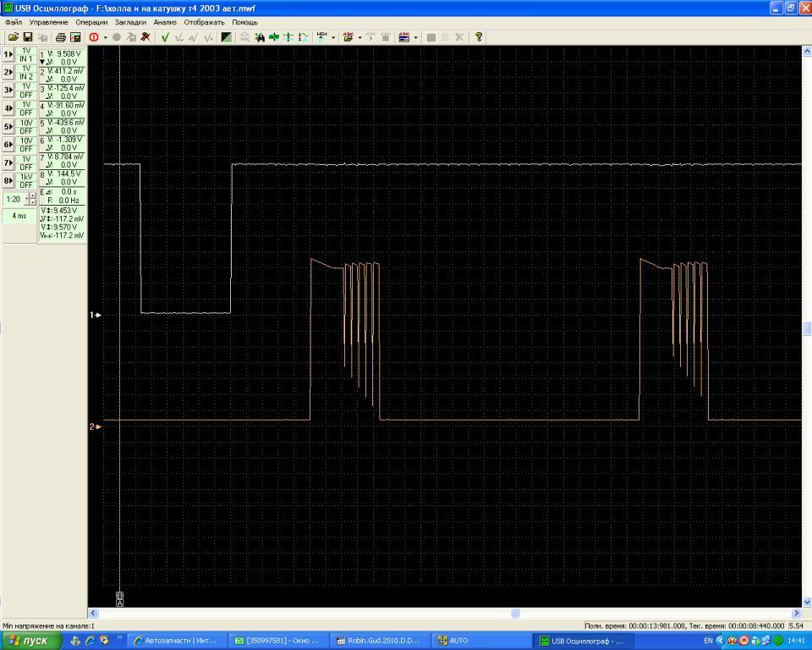The width and height of the screenshot is (812, 650).
Task: Switch to AUTO taskbar window
Action: (480, 641)
